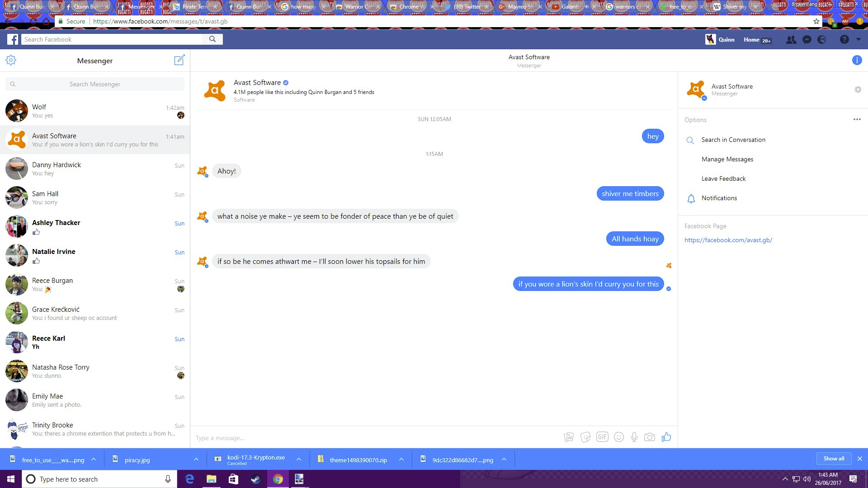Image resolution: width=868 pixels, height=488 pixels.
Task: Open avast.gb Facebook page link
Action: click(x=728, y=240)
